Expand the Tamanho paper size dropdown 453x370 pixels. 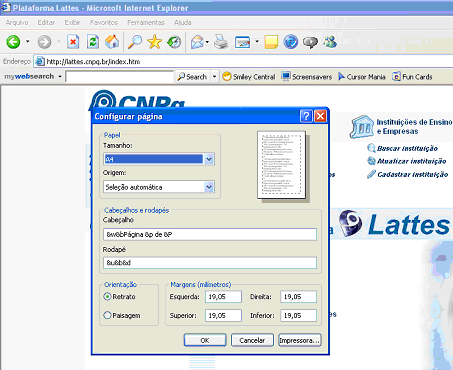click(x=209, y=159)
